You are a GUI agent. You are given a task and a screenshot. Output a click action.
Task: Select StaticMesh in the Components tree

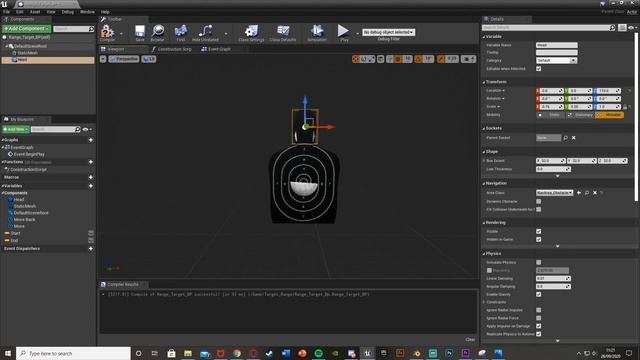pos(27,53)
